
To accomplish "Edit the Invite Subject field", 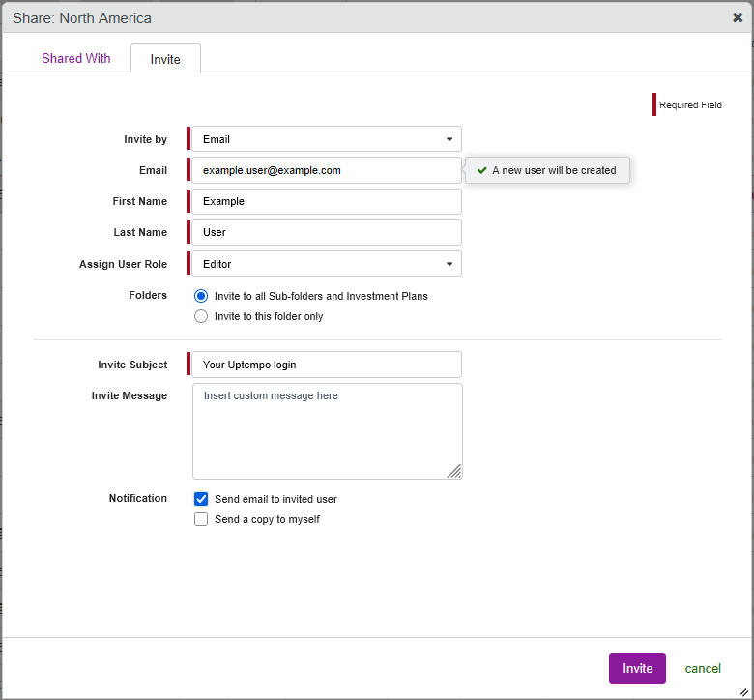I will point(327,365).
